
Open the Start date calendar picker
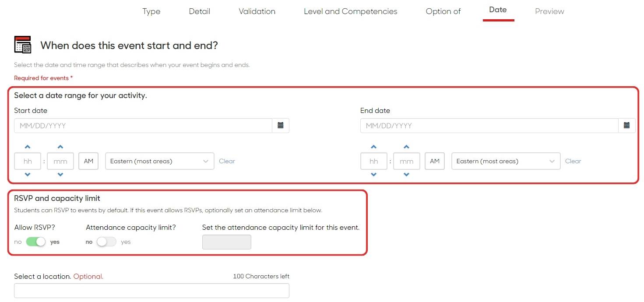pyautogui.click(x=281, y=126)
